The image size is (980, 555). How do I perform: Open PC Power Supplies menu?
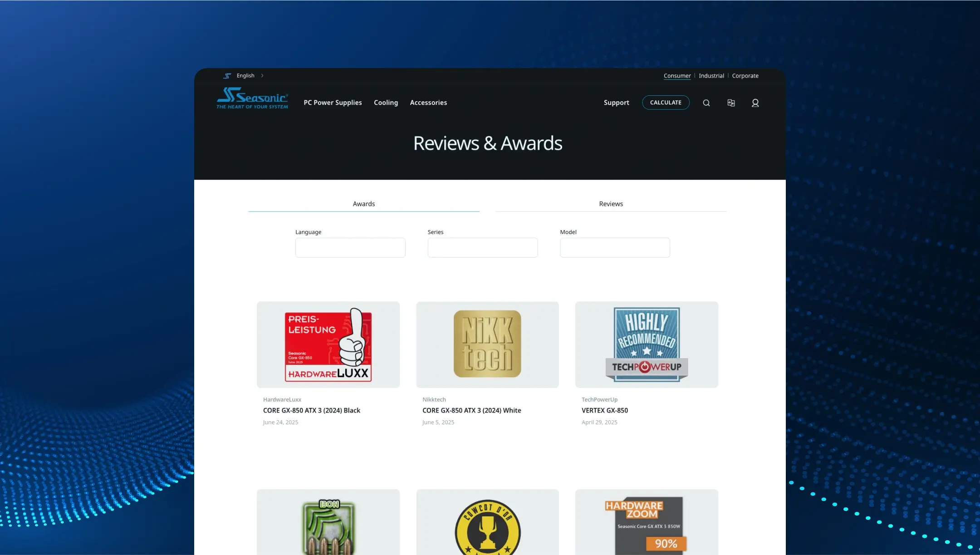(x=333, y=103)
